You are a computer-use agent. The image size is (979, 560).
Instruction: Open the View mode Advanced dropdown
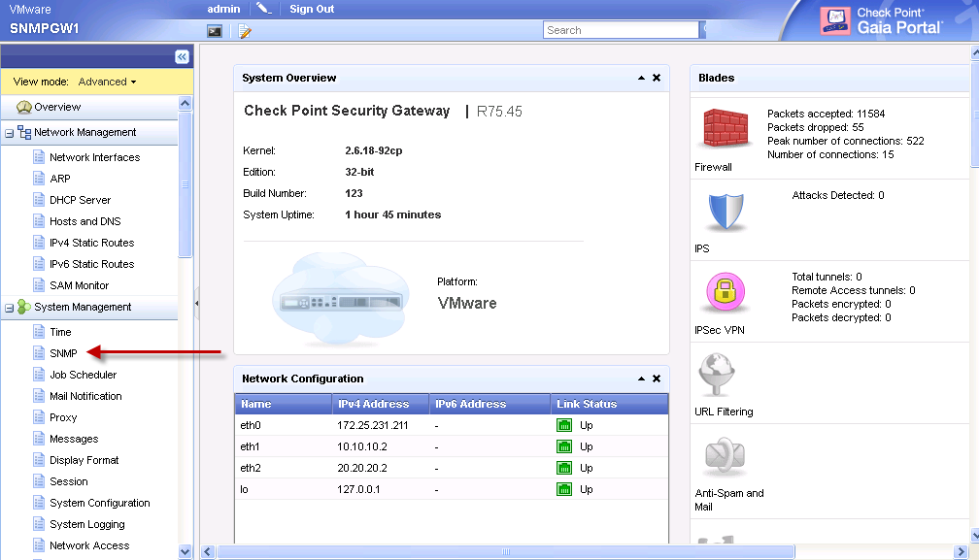107,82
